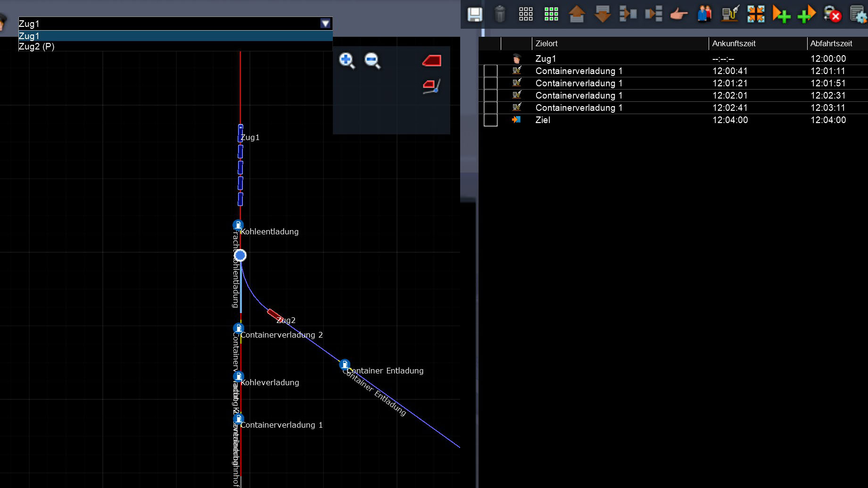Click the trash can delete icon
Viewport: 868px width, 488px height.
click(500, 14)
